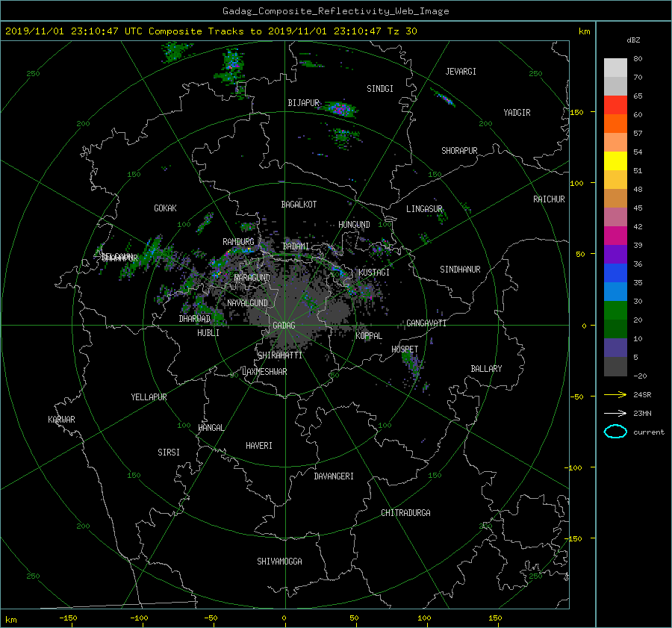Click the GADAG radar center label
This screenshot has height=628, width=672.
tap(284, 326)
